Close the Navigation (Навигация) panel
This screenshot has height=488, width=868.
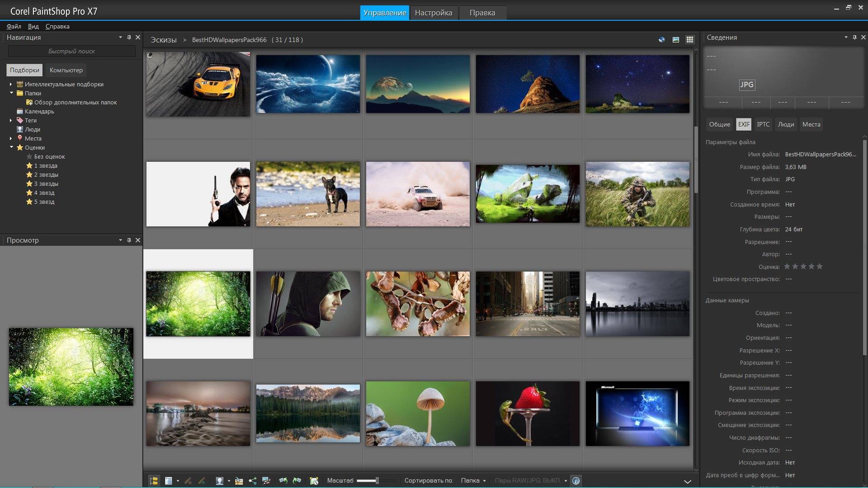tap(138, 38)
